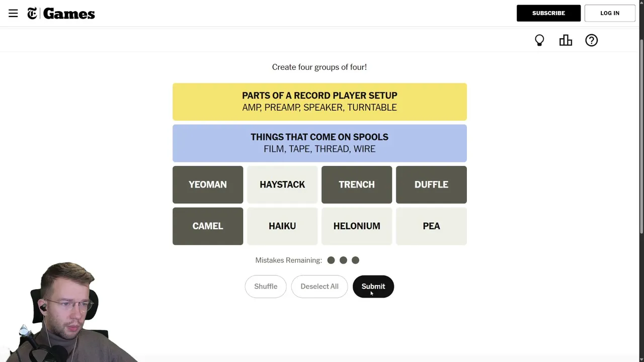This screenshot has width=644, height=362.
Task: View the statistics bar chart icon
Action: pyautogui.click(x=566, y=40)
